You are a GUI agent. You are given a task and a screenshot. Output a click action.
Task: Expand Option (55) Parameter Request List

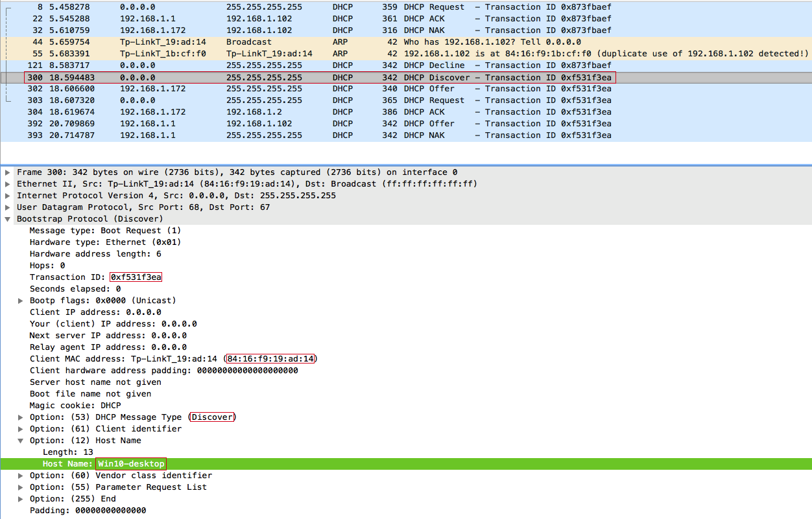click(x=21, y=487)
